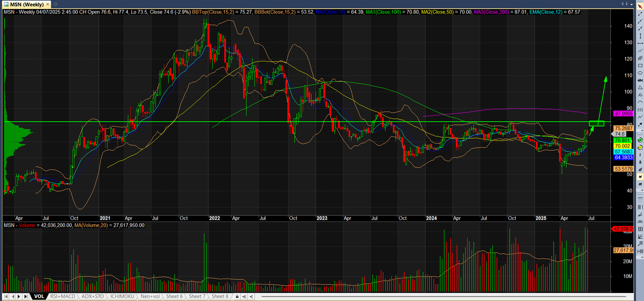Toggle the weekly 'w' interval button

[640, 177]
